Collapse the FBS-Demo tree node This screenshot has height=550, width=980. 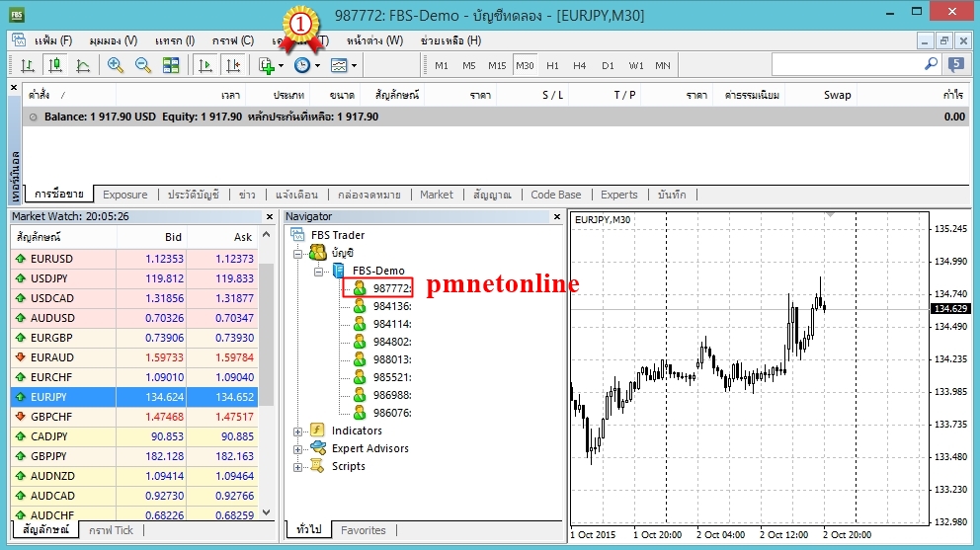tap(319, 272)
